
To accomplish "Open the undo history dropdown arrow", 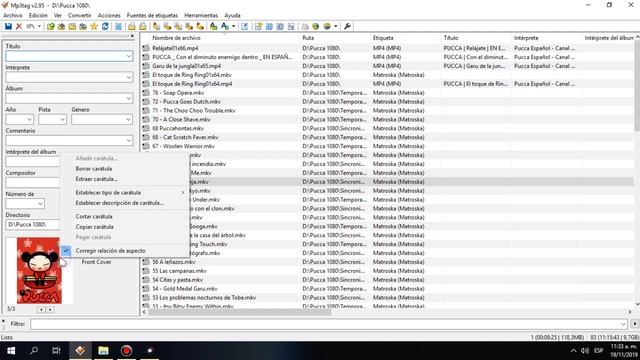I will pyautogui.click(x=39, y=27).
